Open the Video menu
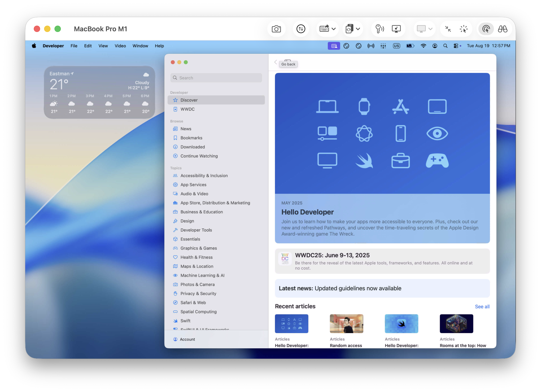Viewport: 541px width, 392px height. 120,46
